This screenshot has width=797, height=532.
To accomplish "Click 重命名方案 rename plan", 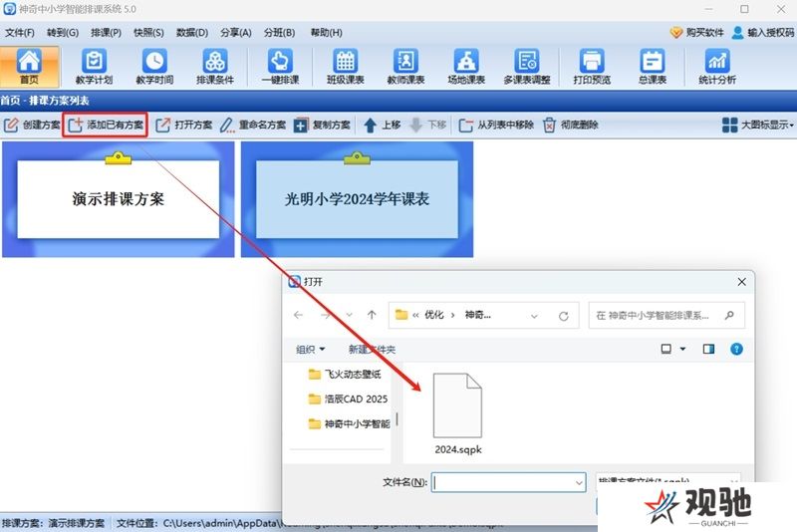I will pos(253,125).
